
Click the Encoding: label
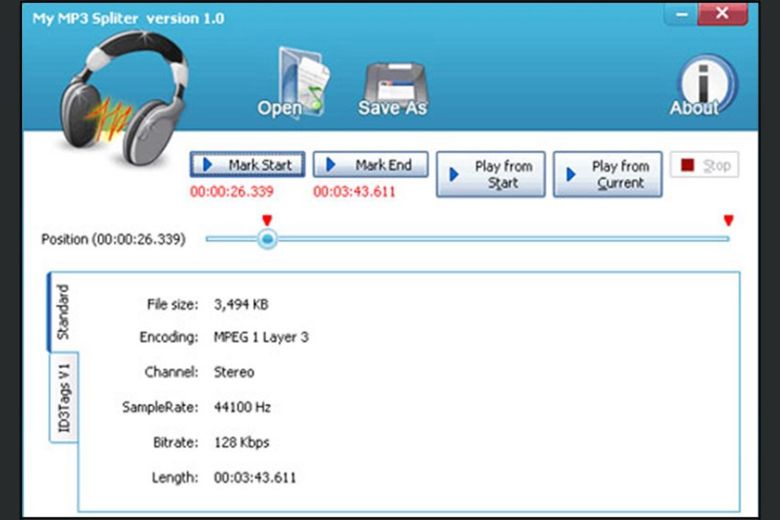click(169, 337)
